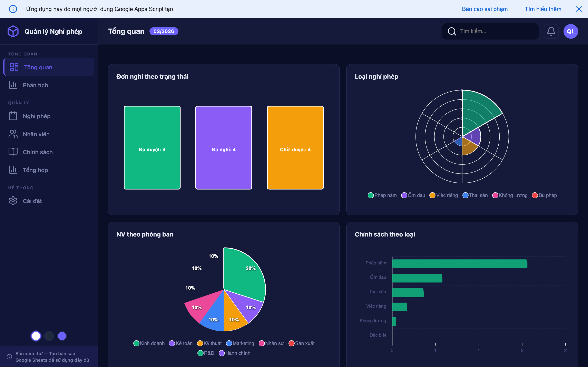Click the Nghỉ phép calendar icon
This screenshot has width=588, height=367.
(13, 116)
